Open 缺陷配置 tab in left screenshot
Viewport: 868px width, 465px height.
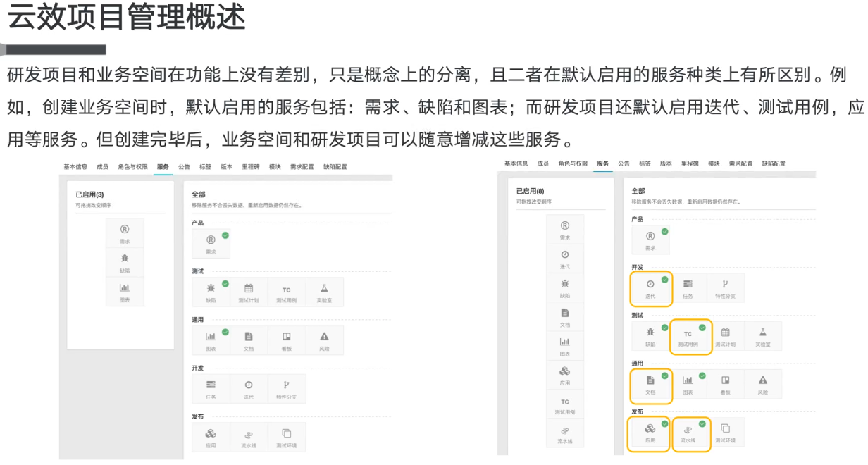tap(335, 167)
